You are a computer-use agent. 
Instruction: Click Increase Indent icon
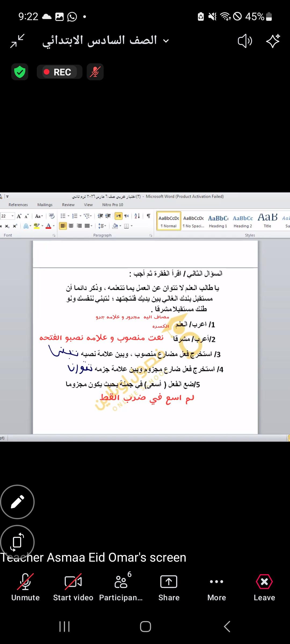pos(108,216)
